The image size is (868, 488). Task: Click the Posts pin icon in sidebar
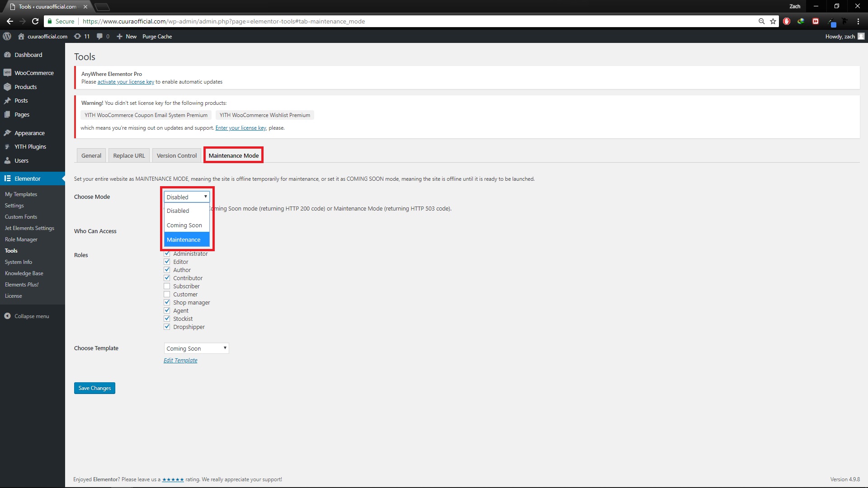(x=7, y=101)
